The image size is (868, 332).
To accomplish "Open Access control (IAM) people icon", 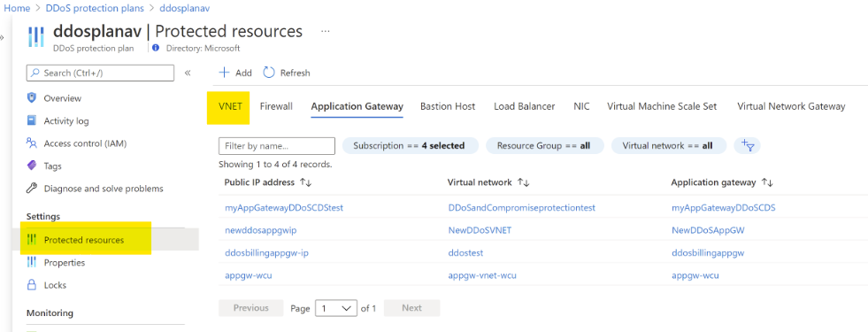I will pyautogui.click(x=32, y=143).
